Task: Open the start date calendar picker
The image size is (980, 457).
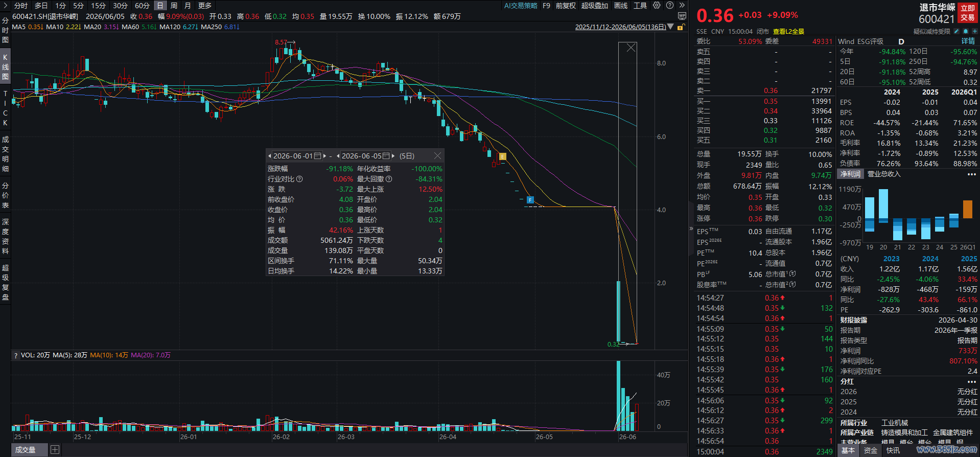Action: (x=317, y=156)
